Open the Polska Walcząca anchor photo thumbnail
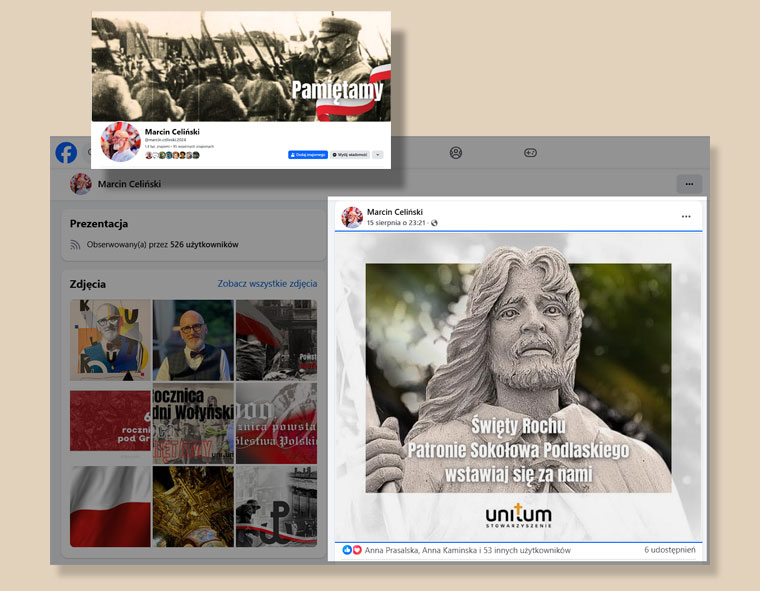This screenshot has width=760, height=591. pos(276,507)
